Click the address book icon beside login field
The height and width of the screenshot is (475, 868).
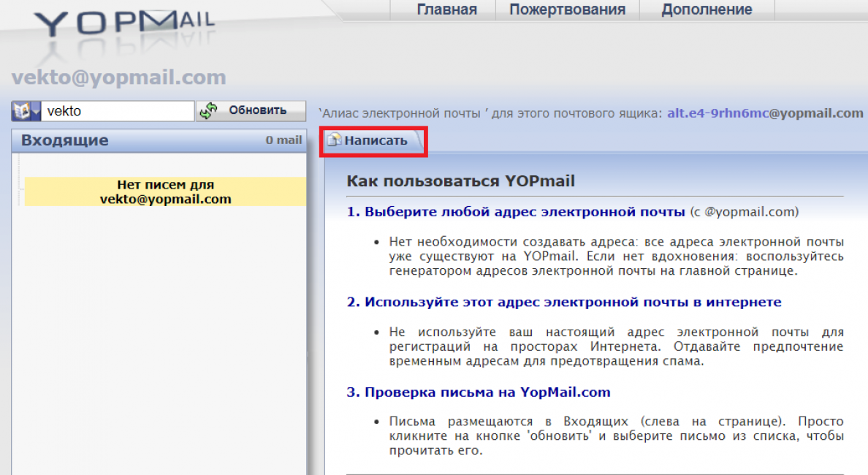pos(22,111)
